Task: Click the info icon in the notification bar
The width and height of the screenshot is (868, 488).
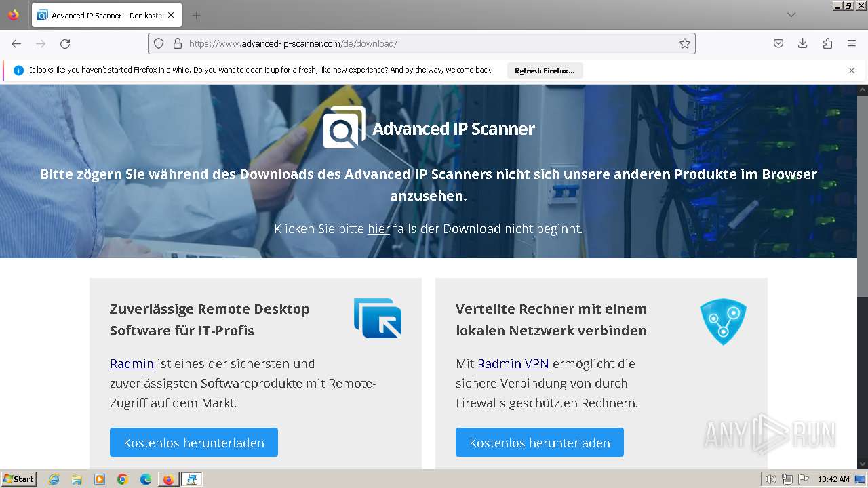Action: (x=18, y=70)
